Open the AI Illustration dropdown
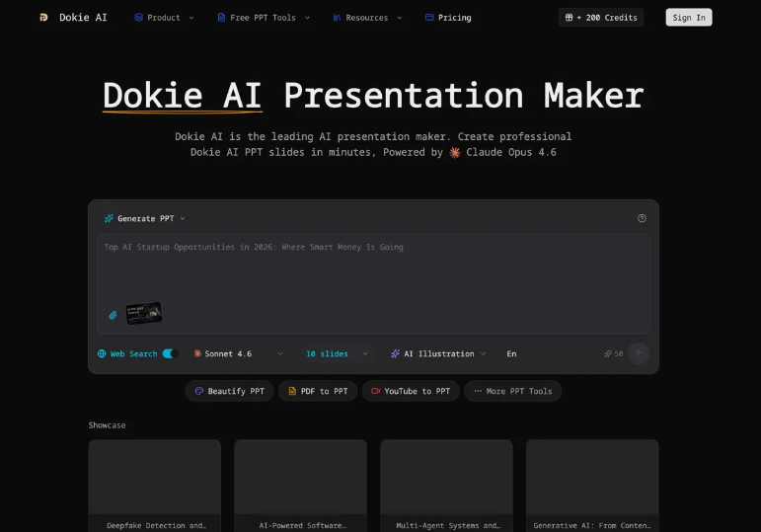761x532 pixels. tap(438, 353)
